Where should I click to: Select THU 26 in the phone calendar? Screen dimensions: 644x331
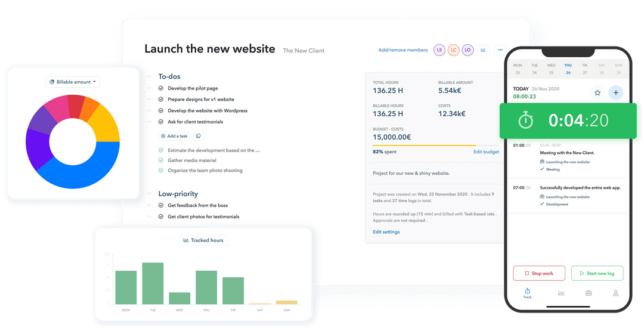(568, 69)
